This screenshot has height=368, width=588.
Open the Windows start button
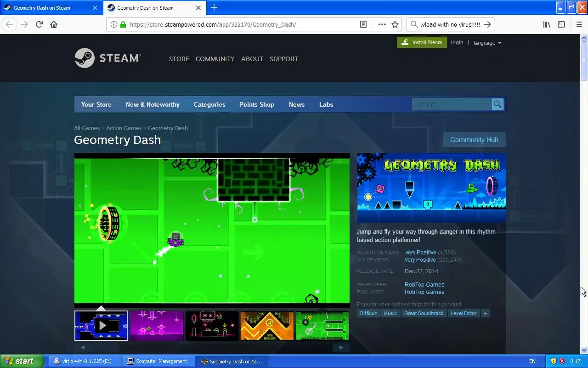click(x=22, y=361)
